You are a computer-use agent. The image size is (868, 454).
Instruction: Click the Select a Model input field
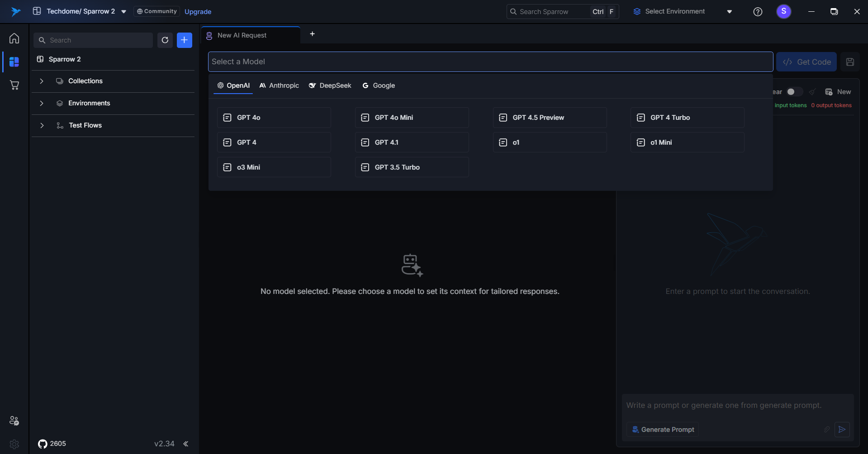coord(490,61)
